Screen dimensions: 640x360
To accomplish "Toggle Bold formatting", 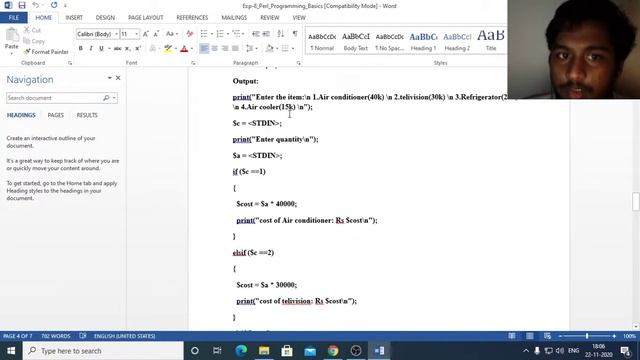I will point(80,49).
